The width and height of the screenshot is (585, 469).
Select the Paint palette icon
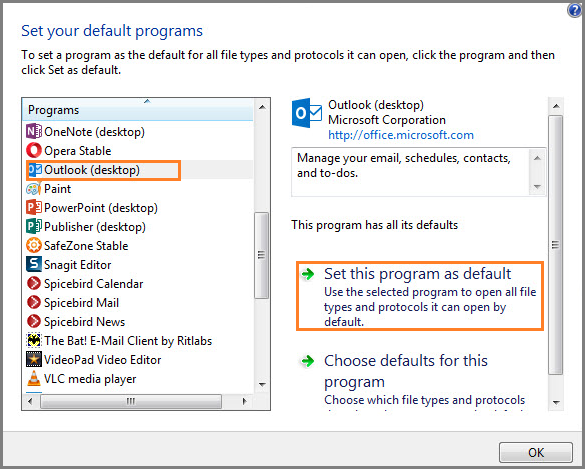click(x=34, y=189)
